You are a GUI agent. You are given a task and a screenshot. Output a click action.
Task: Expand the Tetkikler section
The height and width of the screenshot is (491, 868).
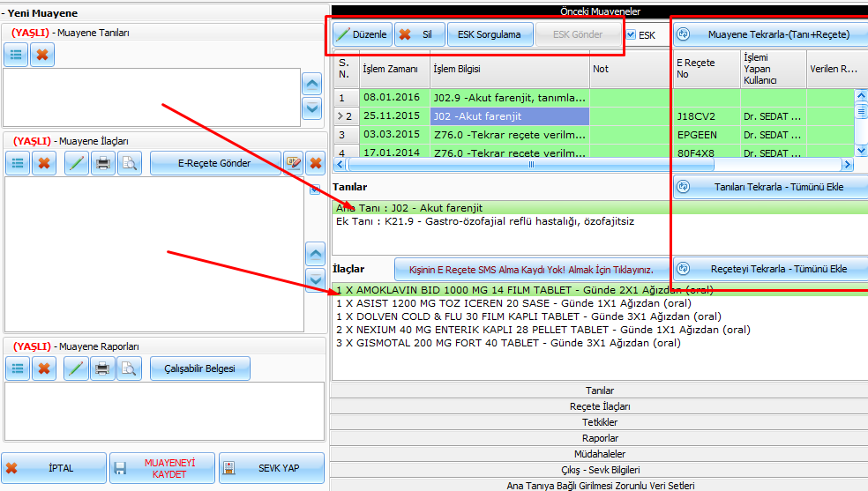coord(600,422)
